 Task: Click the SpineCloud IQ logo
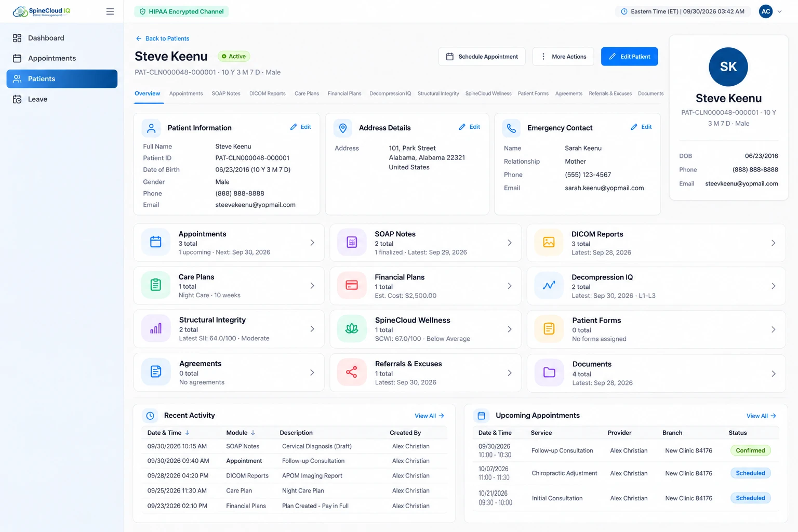tap(42, 11)
